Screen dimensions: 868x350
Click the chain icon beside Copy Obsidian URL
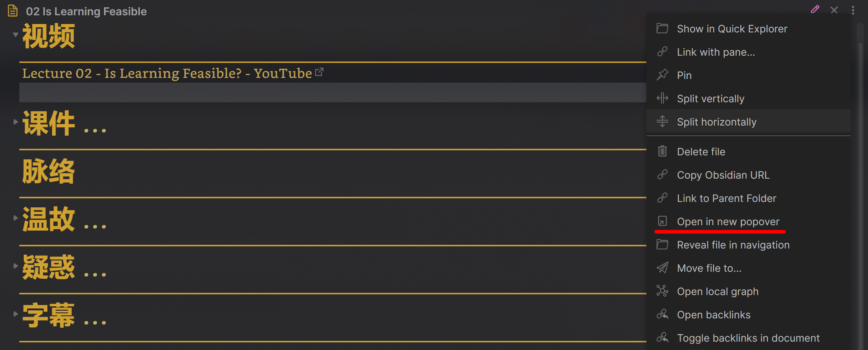662,175
